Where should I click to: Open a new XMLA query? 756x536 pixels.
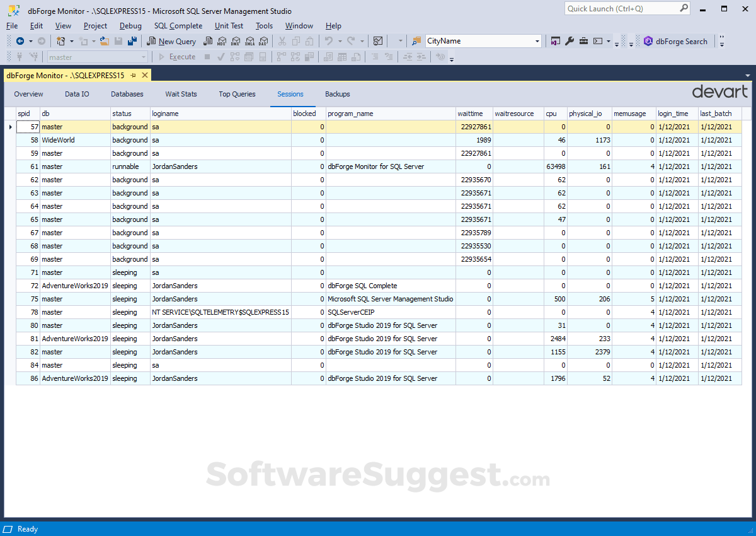(249, 41)
